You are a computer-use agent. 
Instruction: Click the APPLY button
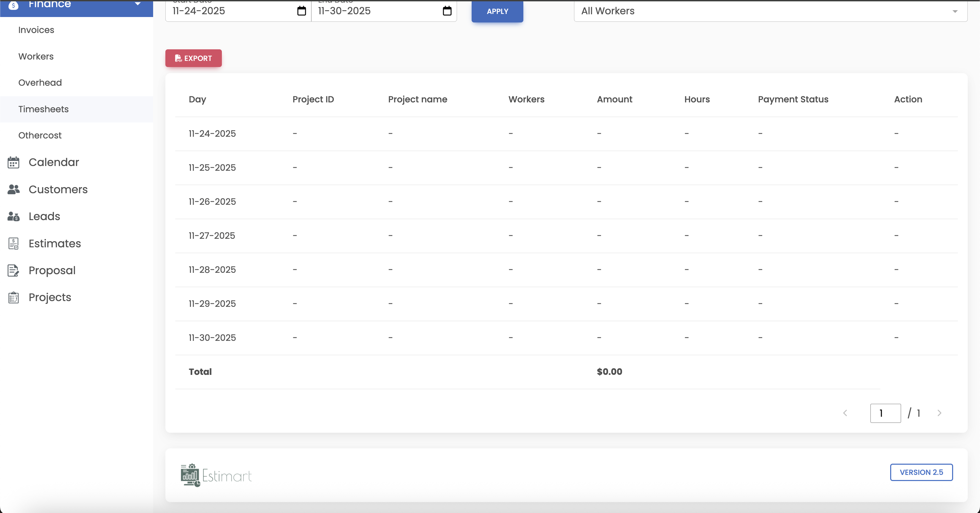coord(497,12)
